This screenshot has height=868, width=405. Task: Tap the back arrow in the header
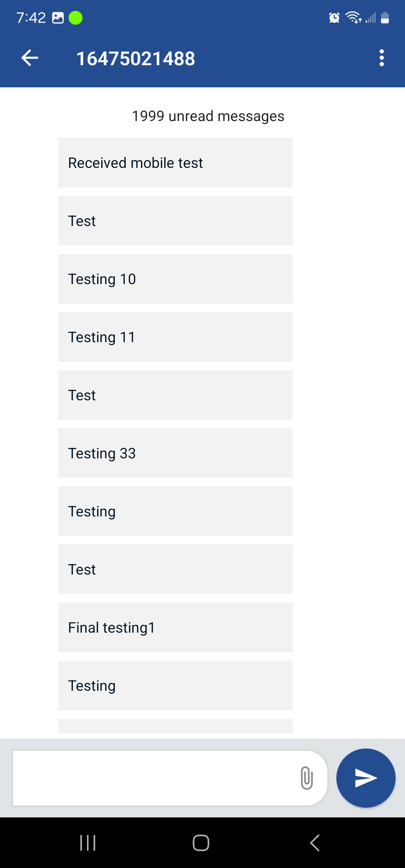pyautogui.click(x=30, y=58)
